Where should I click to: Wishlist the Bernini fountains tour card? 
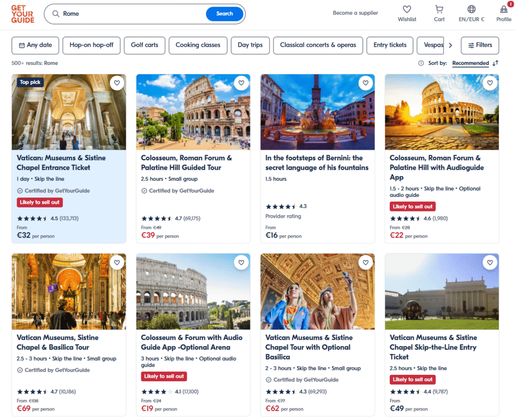366,83
